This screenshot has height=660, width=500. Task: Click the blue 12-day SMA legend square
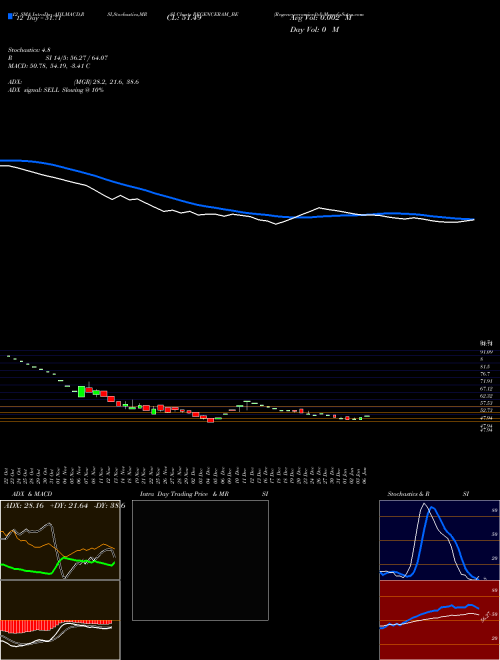click(x=10, y=16)
